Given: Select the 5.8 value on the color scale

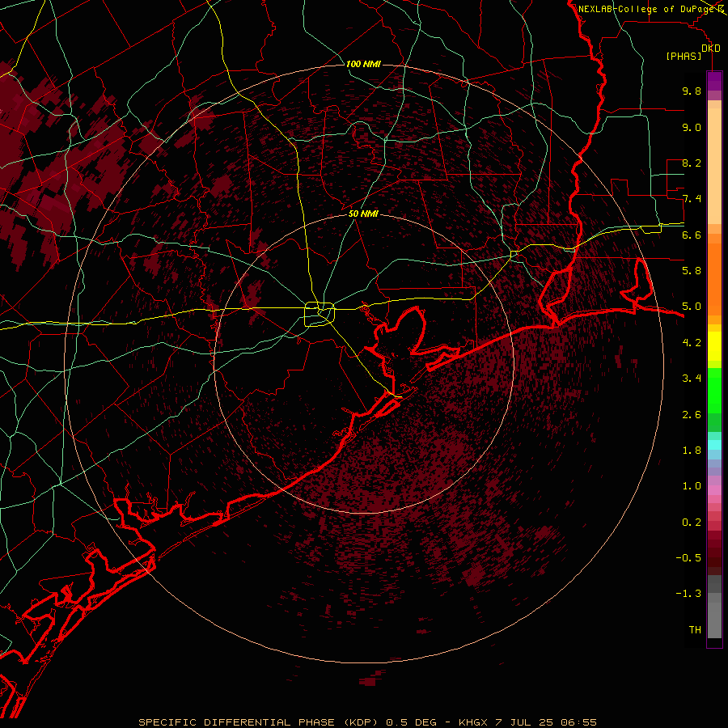Looking at the screenshot, I should pos(692,271).
